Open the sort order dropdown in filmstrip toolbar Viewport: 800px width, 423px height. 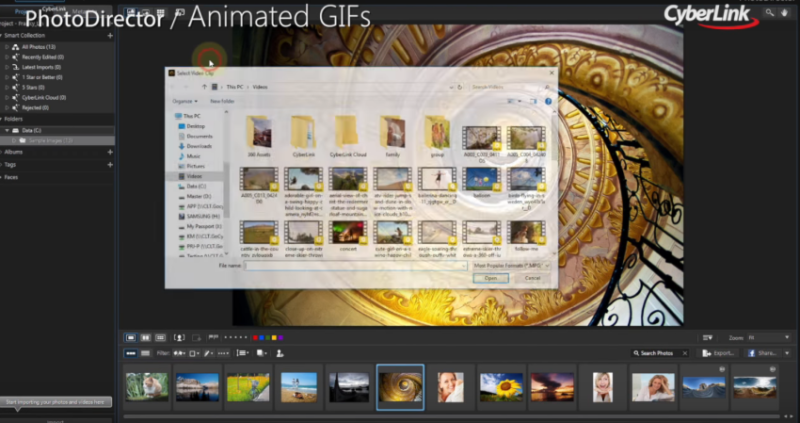(x=243, y=353)
